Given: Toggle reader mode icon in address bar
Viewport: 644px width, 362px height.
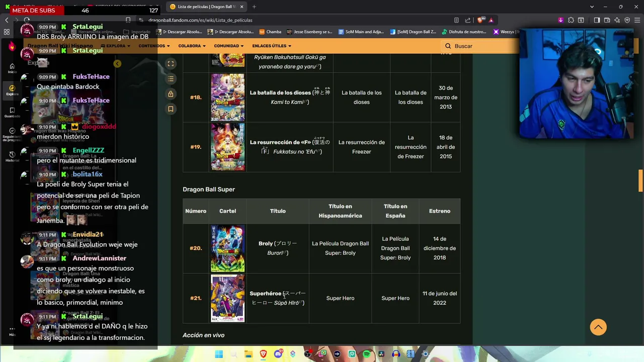Looking at the screenshot, I should (x=456, y=20).
